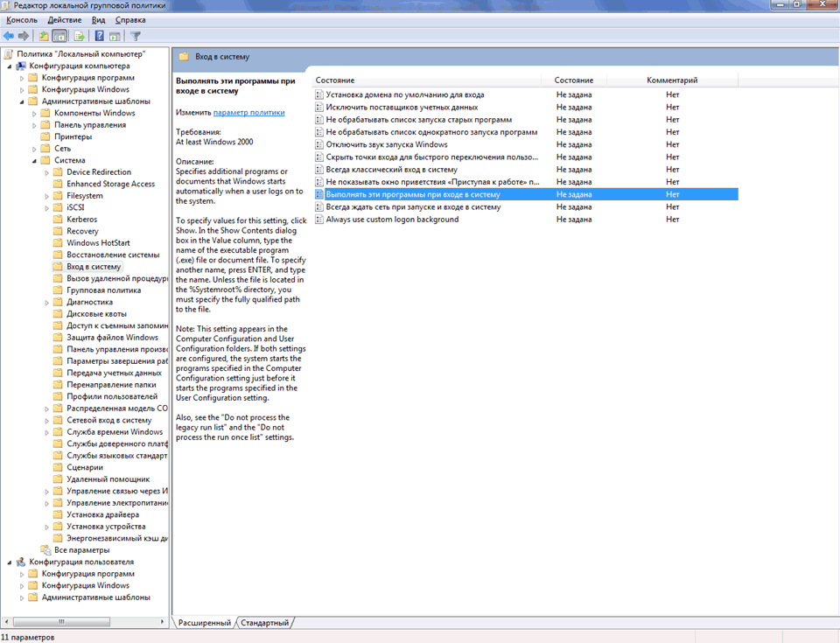Toggle the action pane toolbar icon
This screenshot has width=840, height=643.
point(115,36)
